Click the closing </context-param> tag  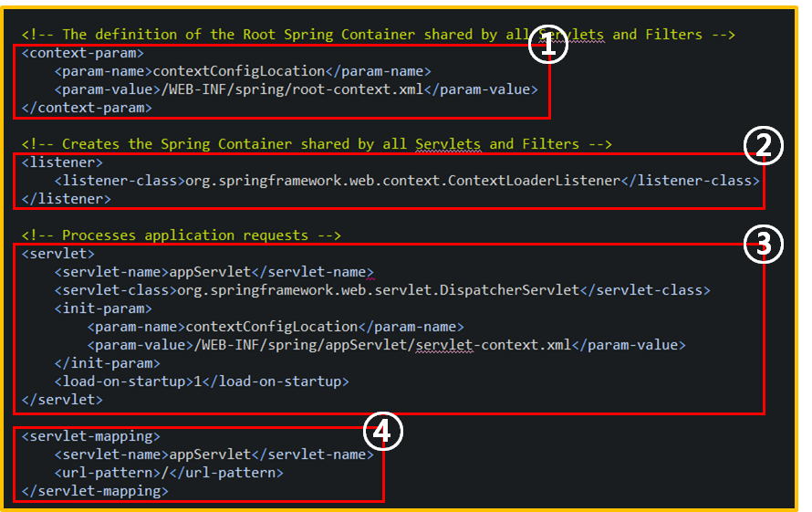[87, 108]
